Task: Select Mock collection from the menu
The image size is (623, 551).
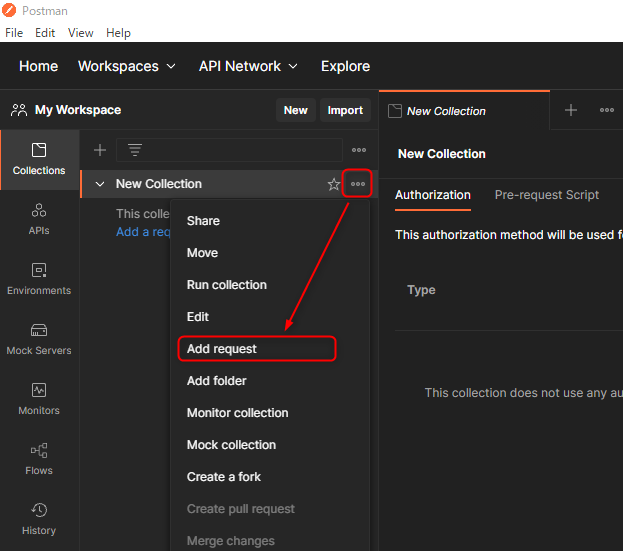Action: [x=231, y=445]
